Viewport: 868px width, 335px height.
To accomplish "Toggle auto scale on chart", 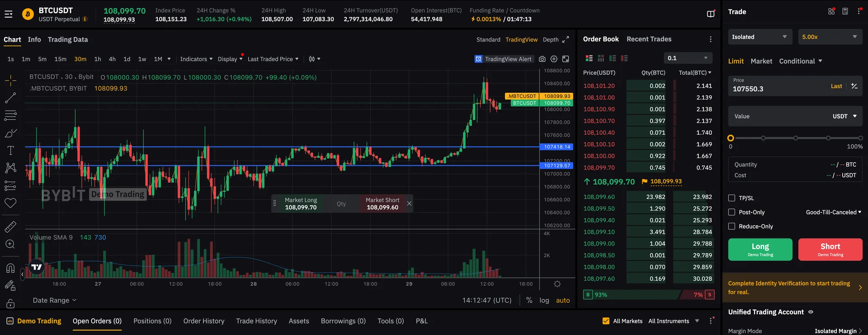I will [x=563, y=300].
